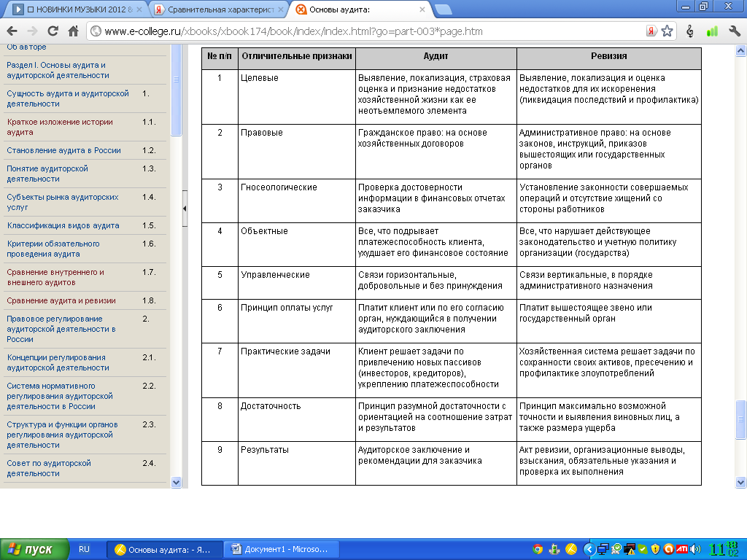
Task: Open Система нормативного регулирования link
Action: click(60, 396)
